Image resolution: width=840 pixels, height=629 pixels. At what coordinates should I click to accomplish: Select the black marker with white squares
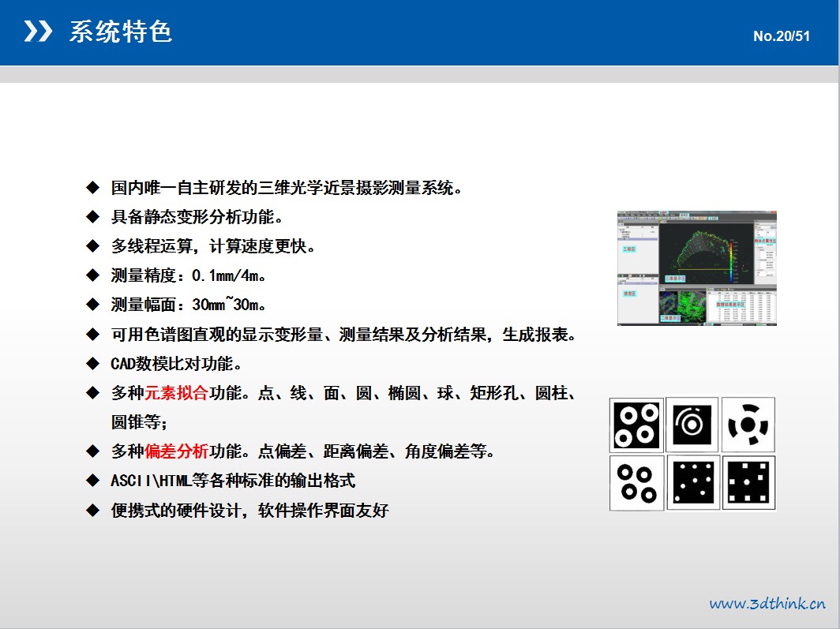(748, 482)
